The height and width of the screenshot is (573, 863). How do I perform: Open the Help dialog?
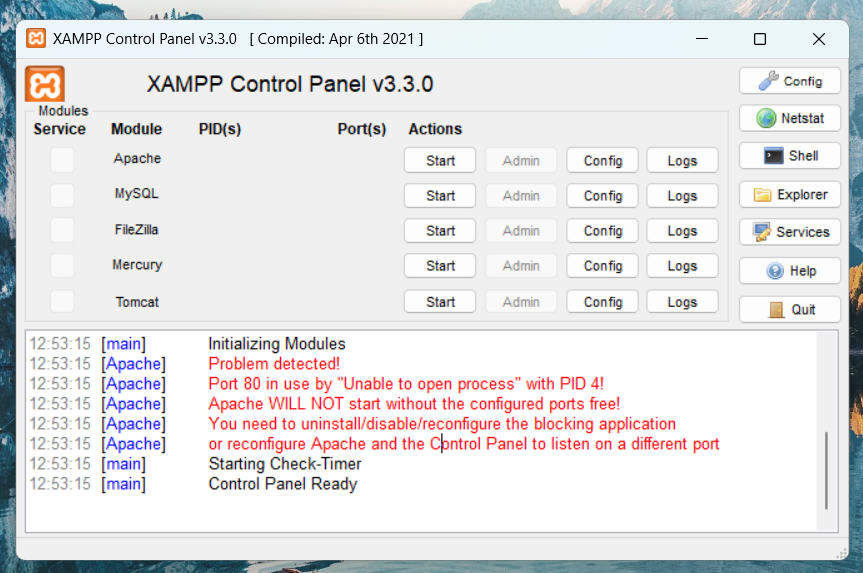pos(790,271)
